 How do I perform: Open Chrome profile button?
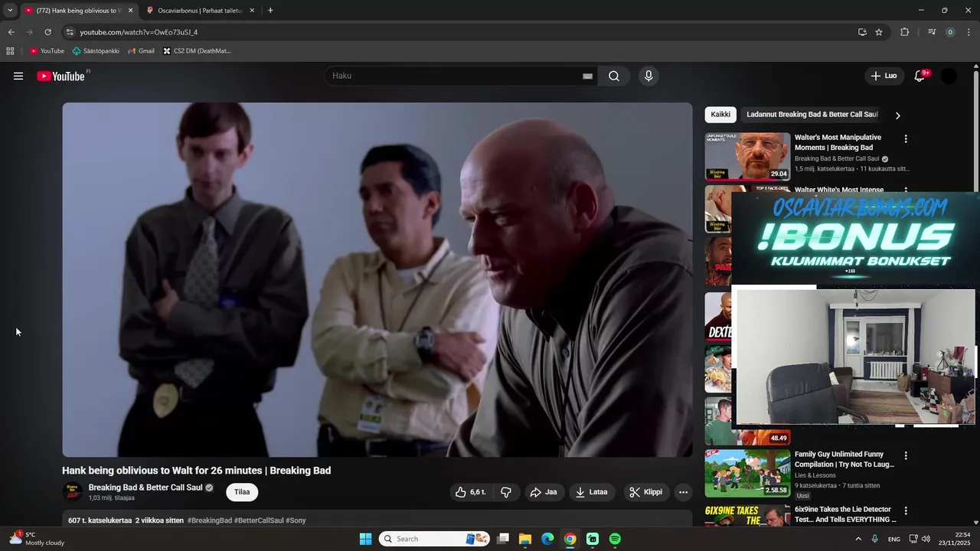[950, 32]
